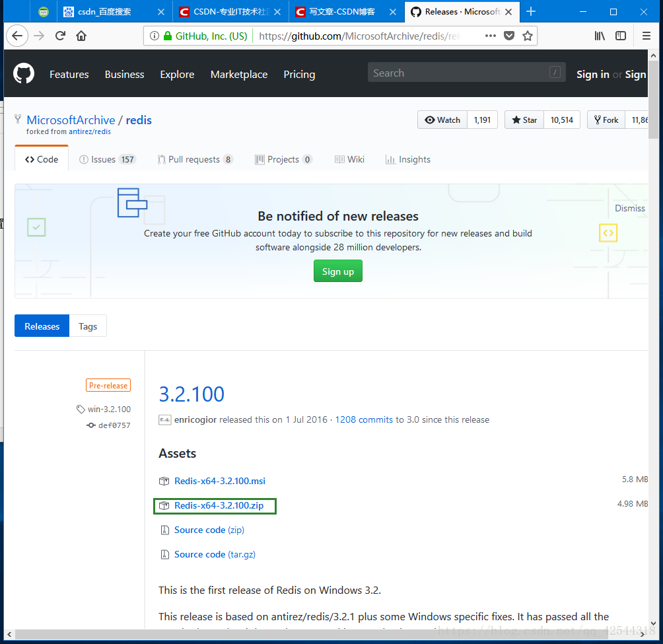This screenshot has height=644, width=663.
Task: Open the browser home page icon
Action: pos(81,36)
